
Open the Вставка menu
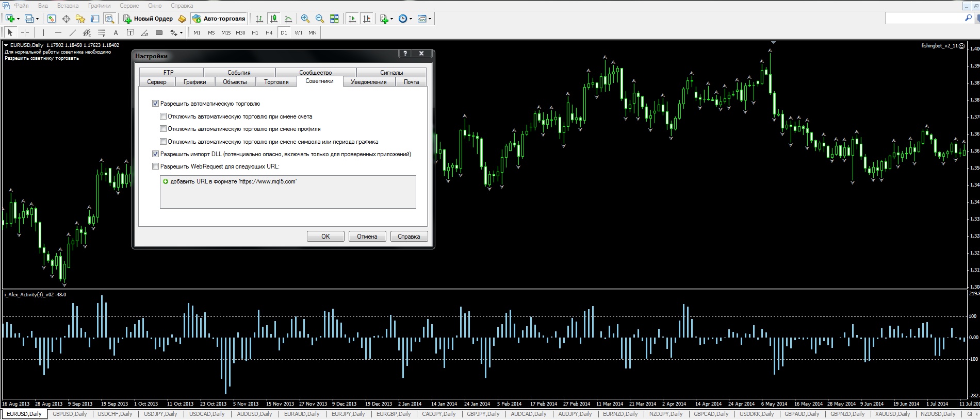pos(68,6)
